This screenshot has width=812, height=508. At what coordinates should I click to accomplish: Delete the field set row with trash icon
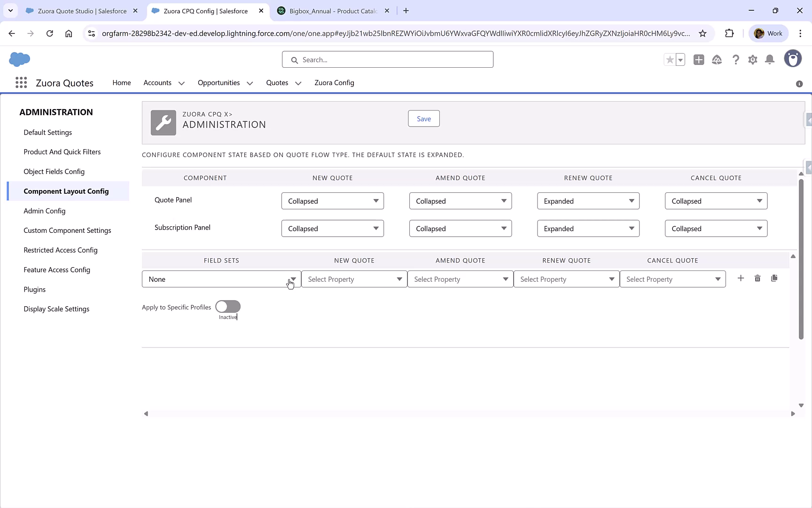click(x=757, y=278)
